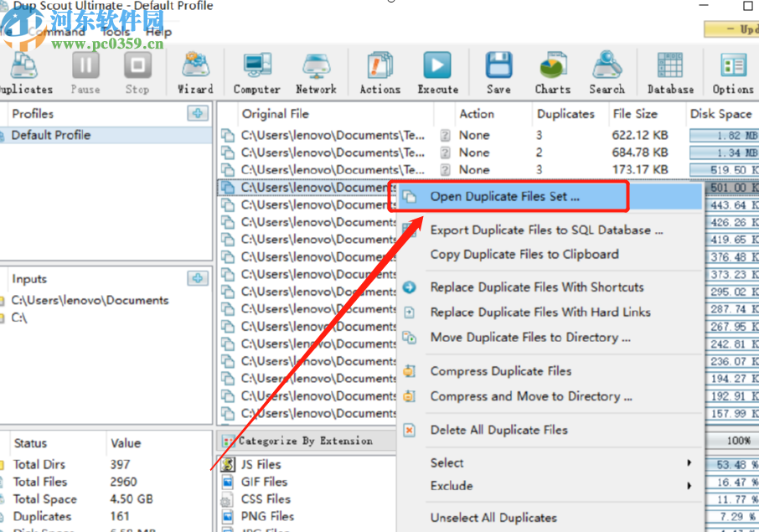Click the Duplicates status row showing 161
The image size is (759, 532).
pos(106,517)
